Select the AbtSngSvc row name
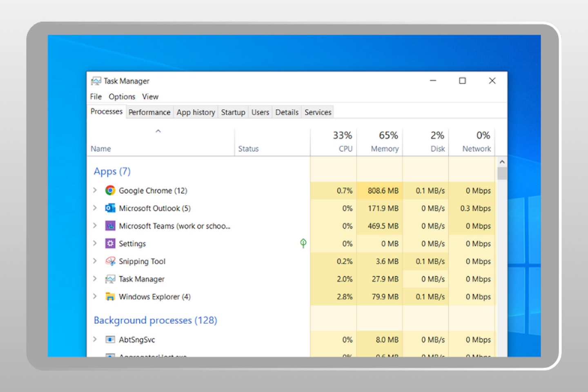The height and width of the screenshot is (392, 588). coord(137,340)
